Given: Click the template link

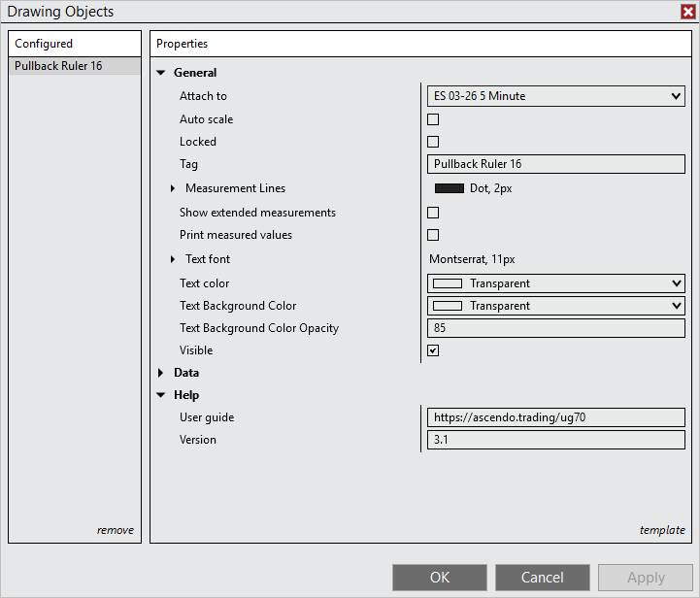Looking at the screenshot, I should coord(661,530).
